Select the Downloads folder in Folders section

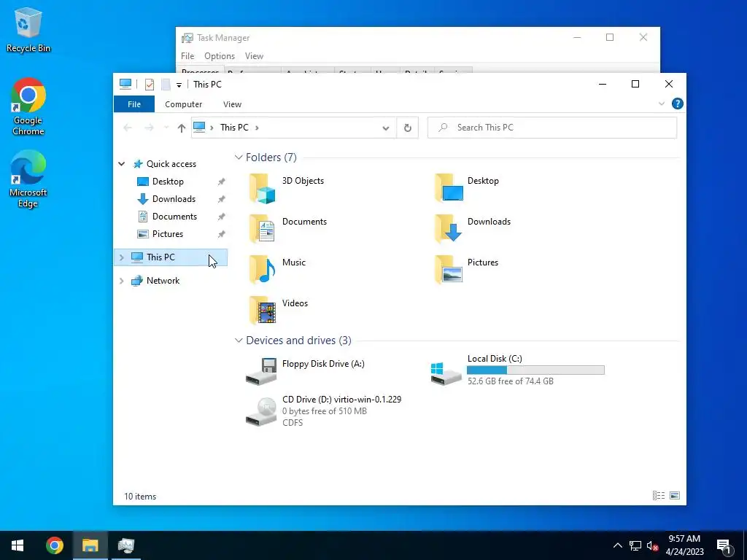point(473,228)
